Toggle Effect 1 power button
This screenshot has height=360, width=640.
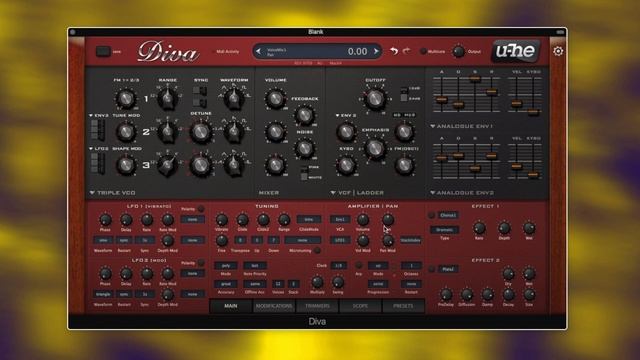[x=431, y=215]
